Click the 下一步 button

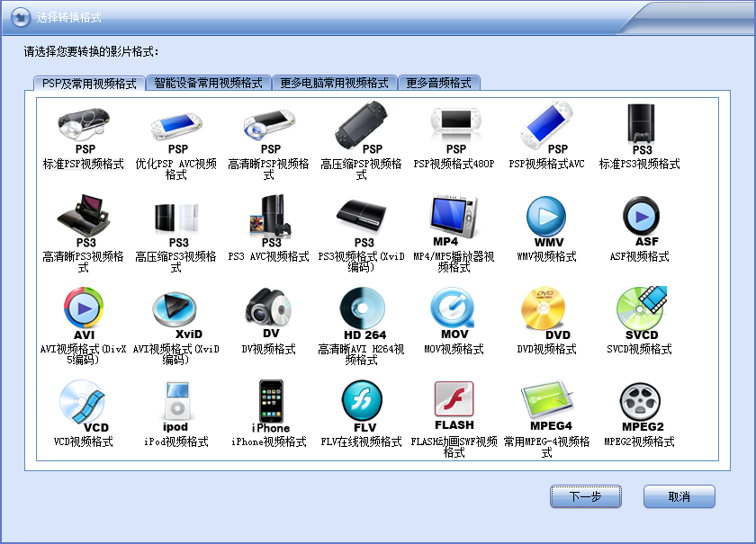pyautogui.click(x=586, y=496)
